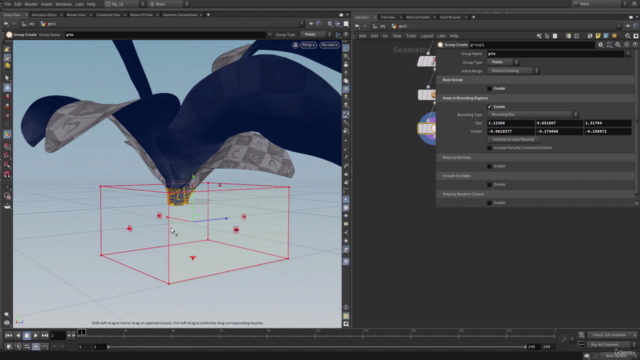Click the node name group1 field
This screenshot has width=640, height=360.
click(531, 44)
